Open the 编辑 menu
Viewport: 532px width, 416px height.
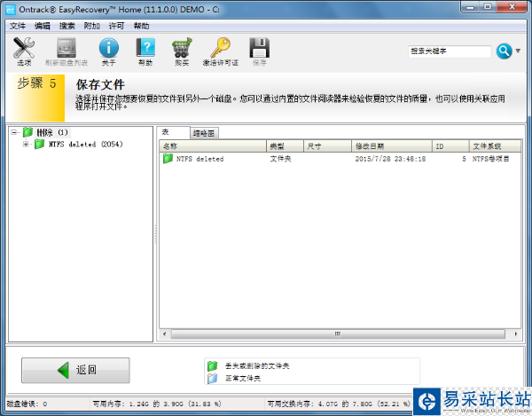point(43,26)
